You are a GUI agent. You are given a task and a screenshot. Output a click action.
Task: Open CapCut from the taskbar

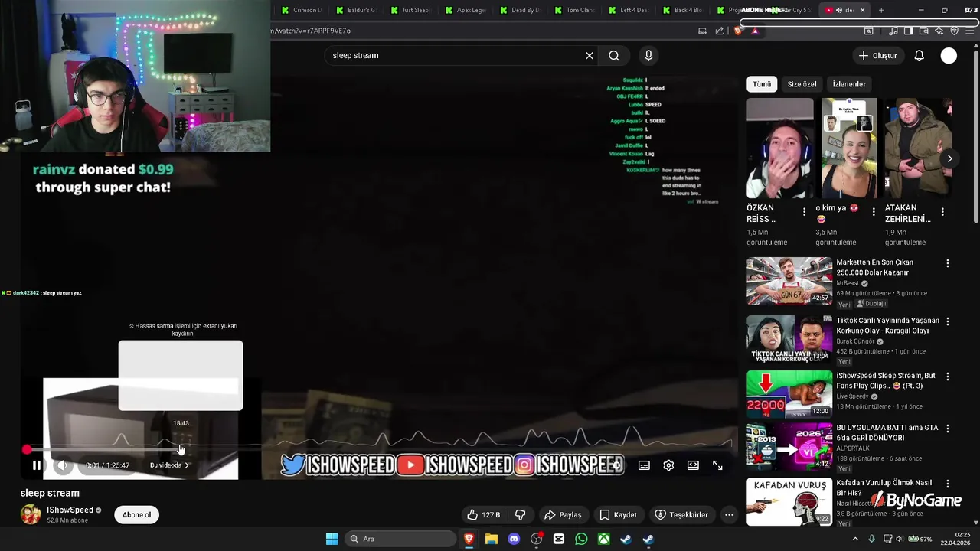coord(559,539)
